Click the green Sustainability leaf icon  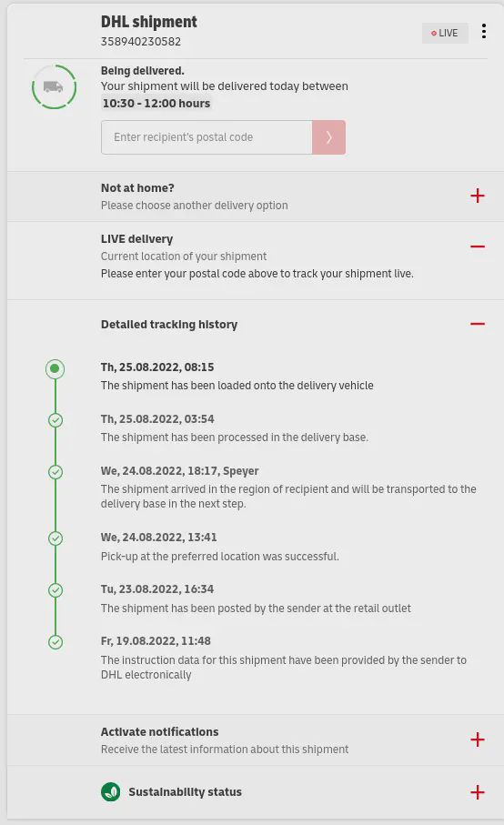coord(110,791)
